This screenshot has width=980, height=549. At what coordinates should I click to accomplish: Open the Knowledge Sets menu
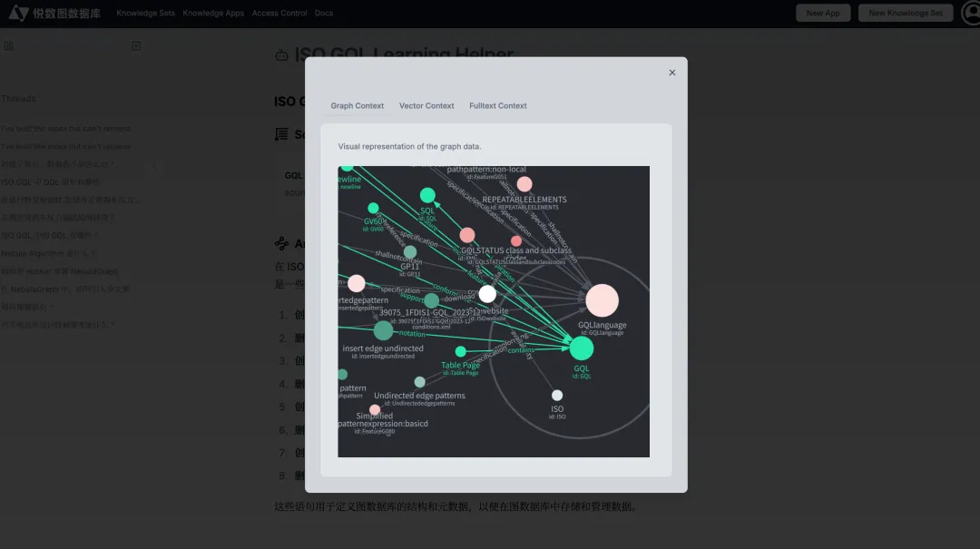click(x=146, y=14)
